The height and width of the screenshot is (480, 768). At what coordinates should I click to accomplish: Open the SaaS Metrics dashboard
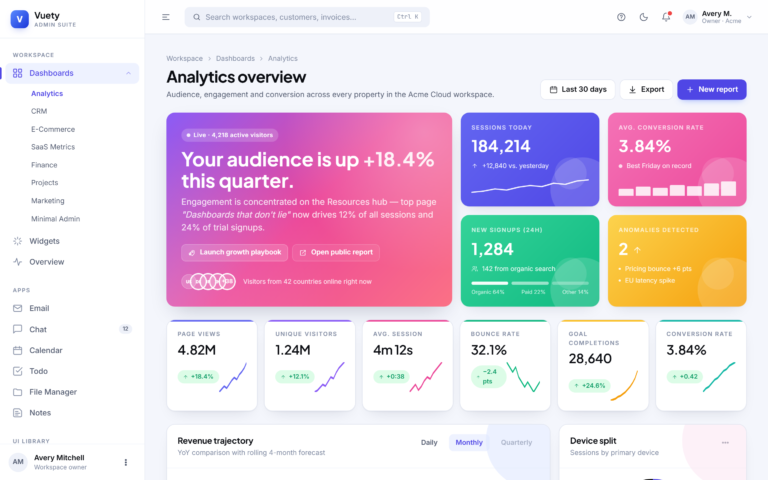(x=53, y=147)
